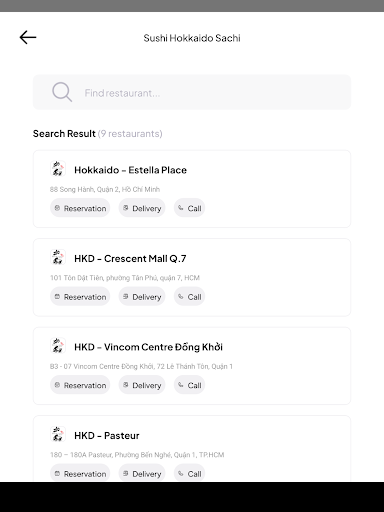Image resolution: width=384 pixels, height=512 pixels.
Task: Tap Delivery for Hokkaido – Estella Place
Action: pyautogui.click(x=142, y=208)
